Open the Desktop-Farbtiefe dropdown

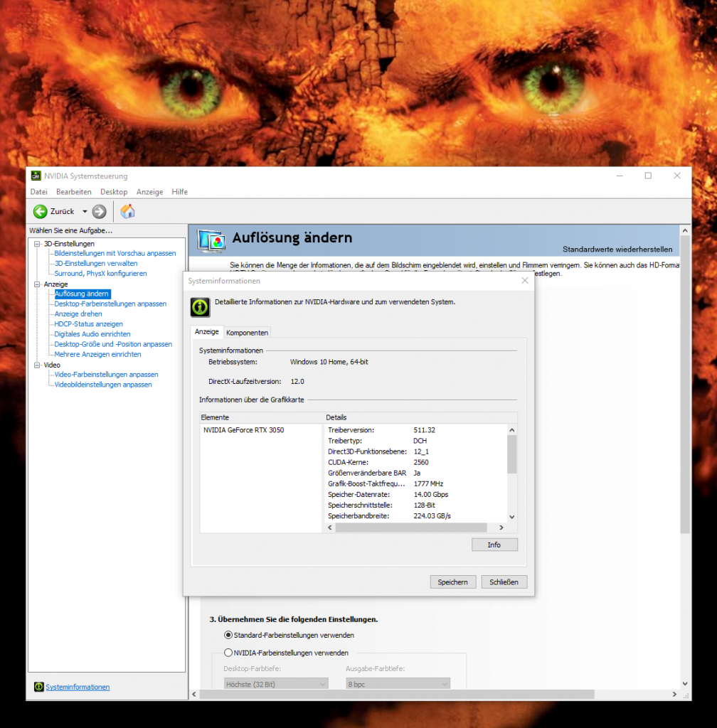pos(276,684)
